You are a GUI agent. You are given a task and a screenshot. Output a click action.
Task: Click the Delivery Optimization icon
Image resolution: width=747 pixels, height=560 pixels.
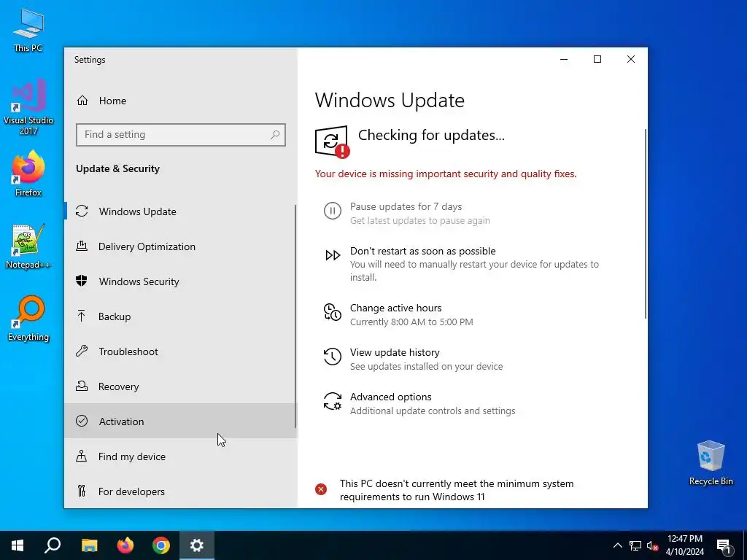tap(82, 246)
